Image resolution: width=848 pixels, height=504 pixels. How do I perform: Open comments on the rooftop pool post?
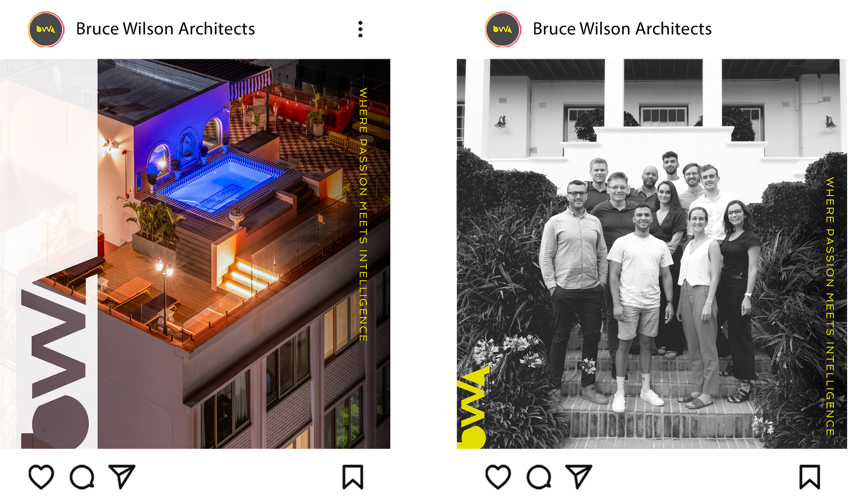(82, 477)
